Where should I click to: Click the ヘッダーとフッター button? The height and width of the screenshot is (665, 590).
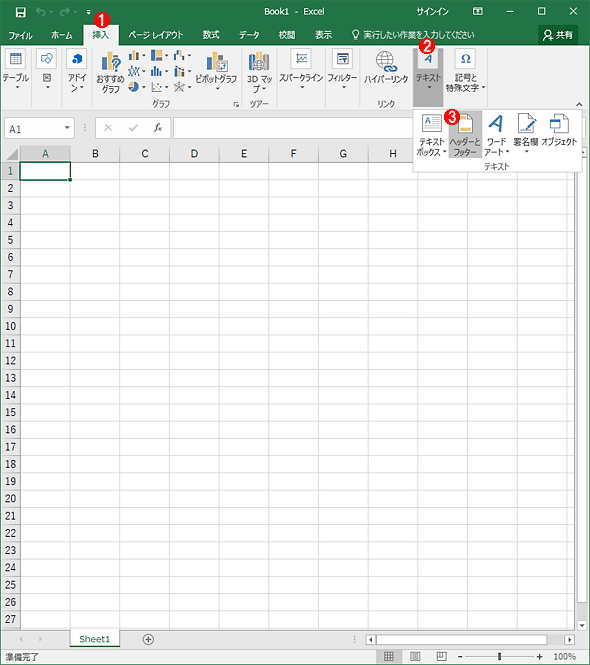coord(465,135)
